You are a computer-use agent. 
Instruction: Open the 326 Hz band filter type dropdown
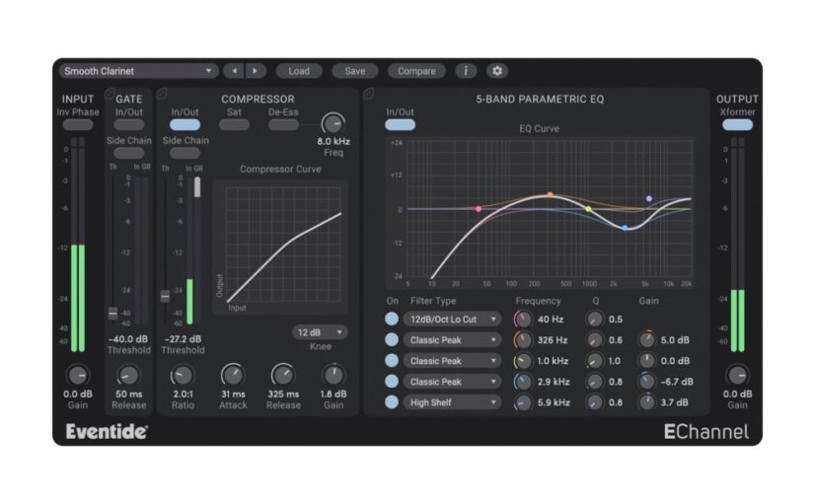point(452,340)
